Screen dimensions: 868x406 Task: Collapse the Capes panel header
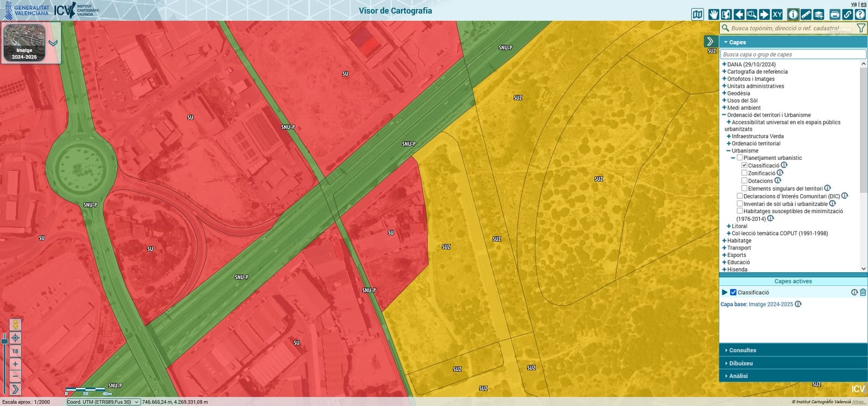pyautogui.click(x=793, y=42)
